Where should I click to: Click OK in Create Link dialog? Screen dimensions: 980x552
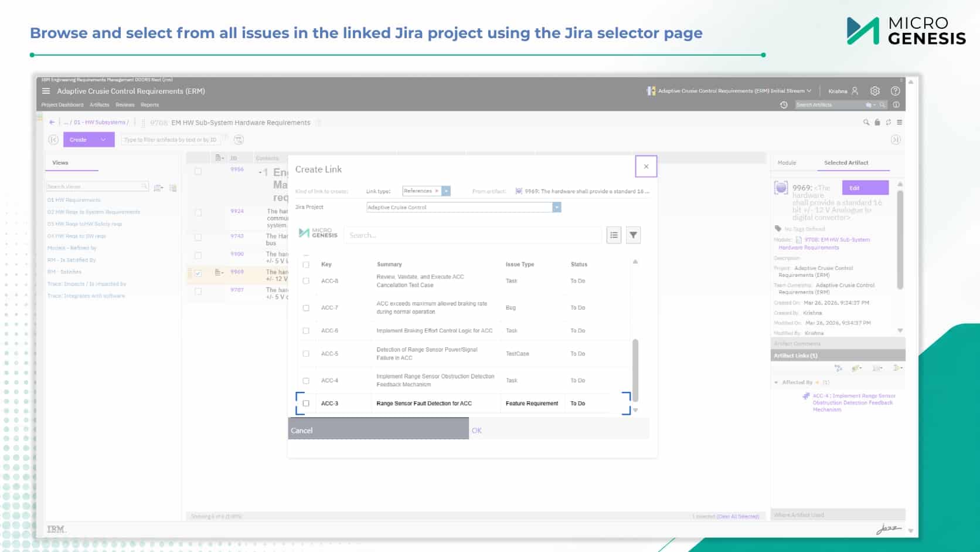point(477,431)
